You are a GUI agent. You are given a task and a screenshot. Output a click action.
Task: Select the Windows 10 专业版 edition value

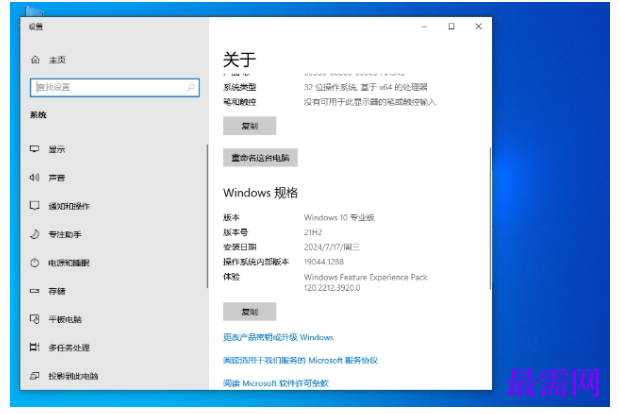(339, 217)
